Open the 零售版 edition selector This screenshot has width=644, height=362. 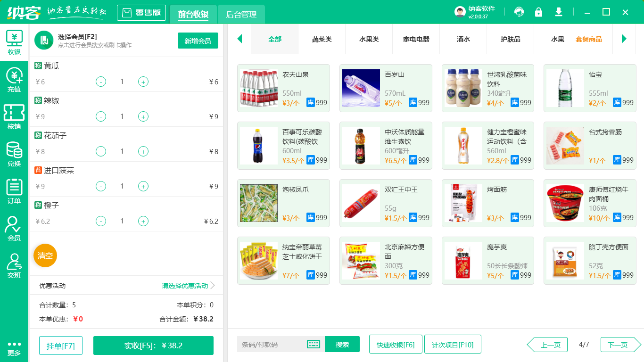click(x=141, y=13)
